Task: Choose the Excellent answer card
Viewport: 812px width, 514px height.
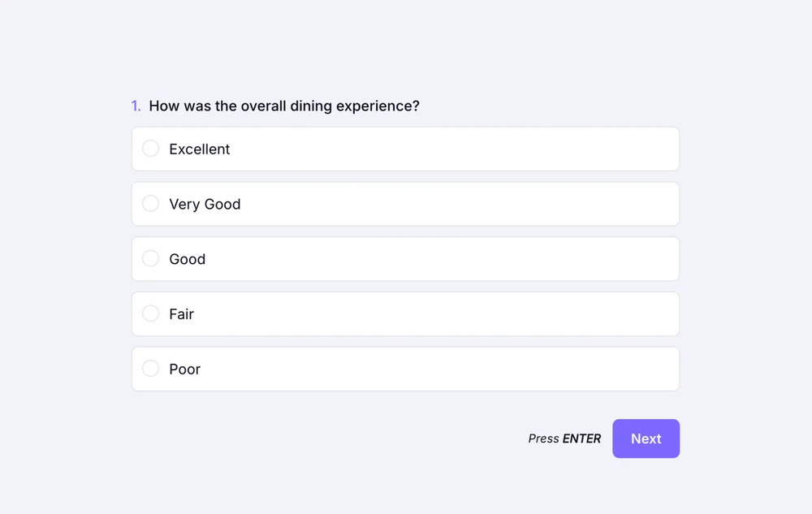Action: [405, 149]
